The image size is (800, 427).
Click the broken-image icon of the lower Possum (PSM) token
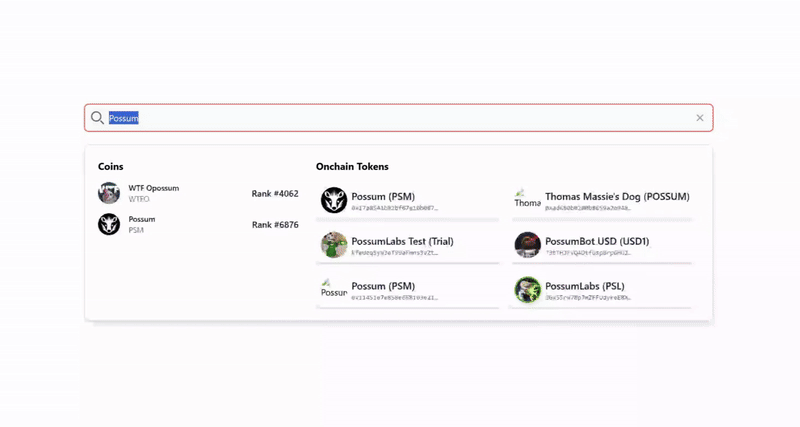pos(334,290)
